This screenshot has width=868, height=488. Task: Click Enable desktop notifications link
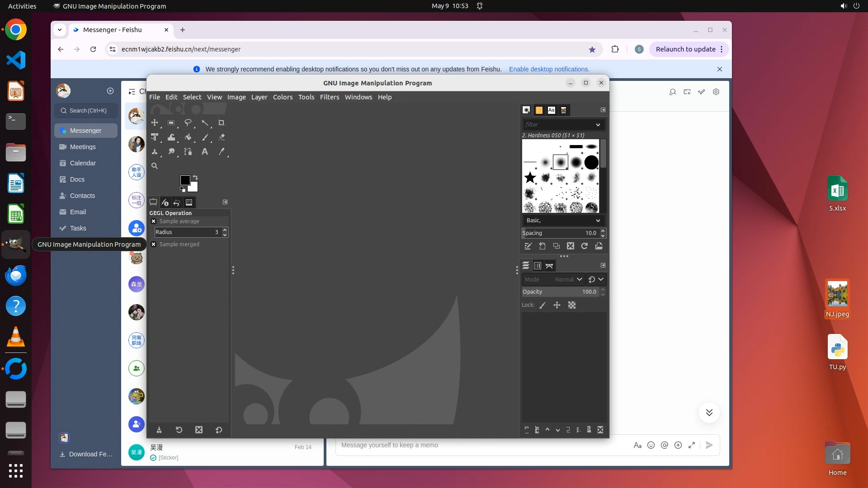coord(549,69)
